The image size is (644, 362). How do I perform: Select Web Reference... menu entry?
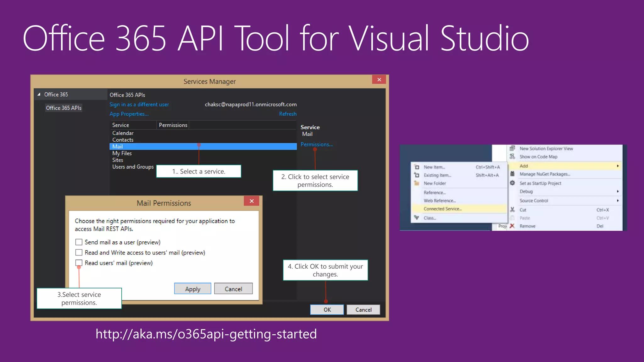point(459,200)
